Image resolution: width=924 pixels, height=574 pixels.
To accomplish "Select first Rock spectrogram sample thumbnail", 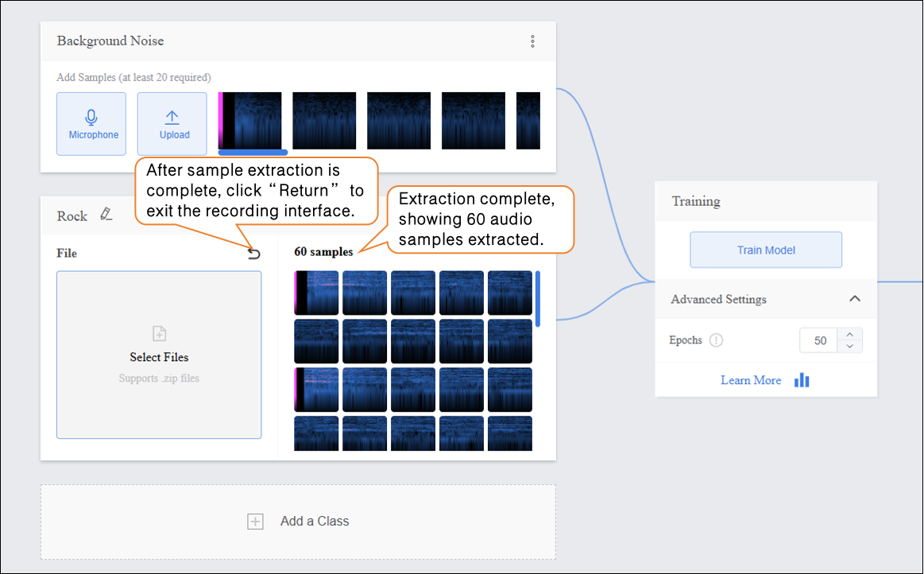I will pos(316,293).
